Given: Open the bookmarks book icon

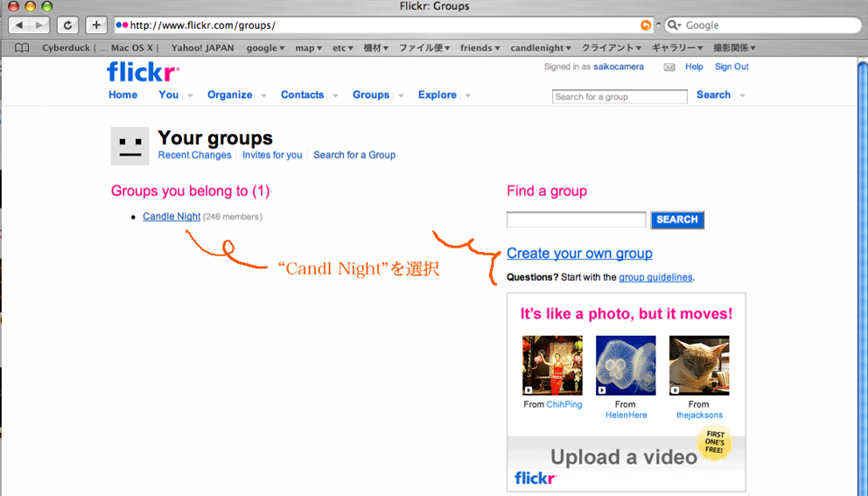Looking at the screenshot, I should [x=22, y=47].
